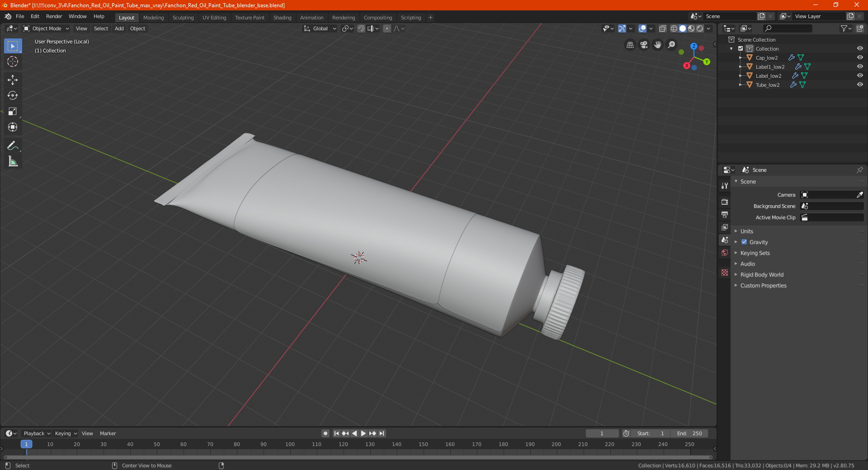
Task: Switch to camera view icon
Action: pyautogui.click(x=644, y=45)
